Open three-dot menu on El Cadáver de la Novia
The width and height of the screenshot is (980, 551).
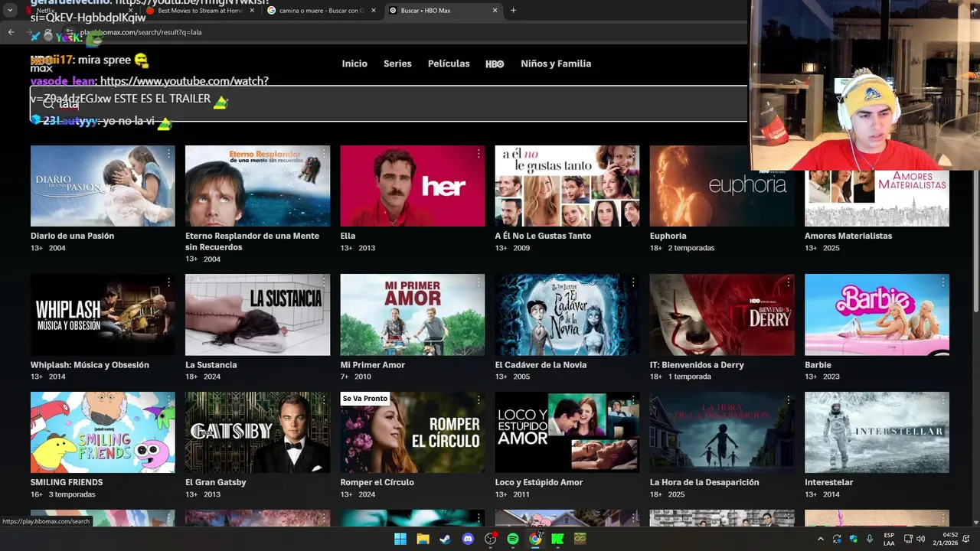tap(633, 282)
